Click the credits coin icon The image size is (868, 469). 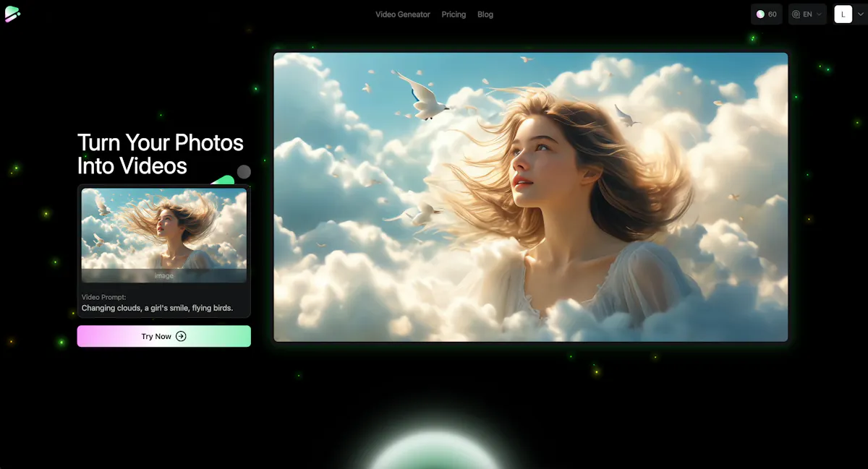pyautogui.click(x=760, y=14)
